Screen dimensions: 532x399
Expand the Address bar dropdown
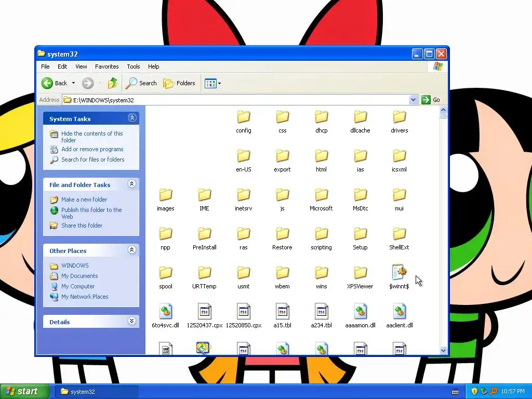point(413,100)
